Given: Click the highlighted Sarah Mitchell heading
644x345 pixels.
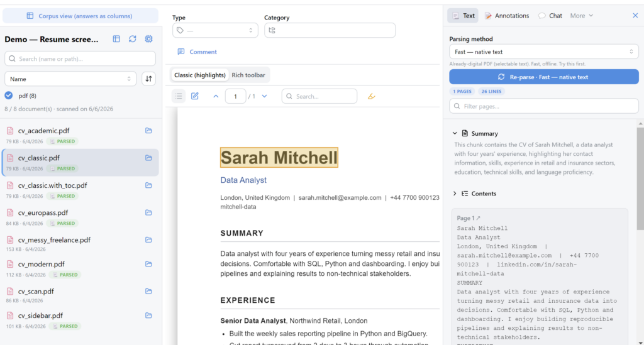Looking at the screenshot, I should point(279,158).
